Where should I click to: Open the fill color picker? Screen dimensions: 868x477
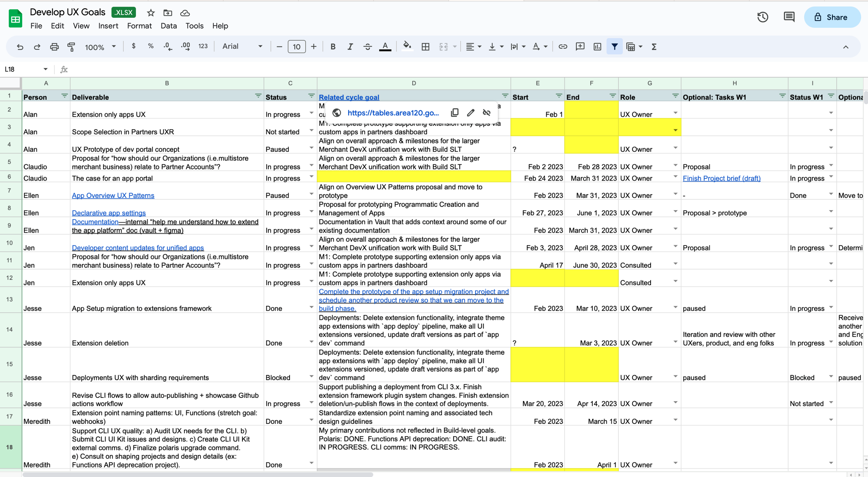click(407, 47)
